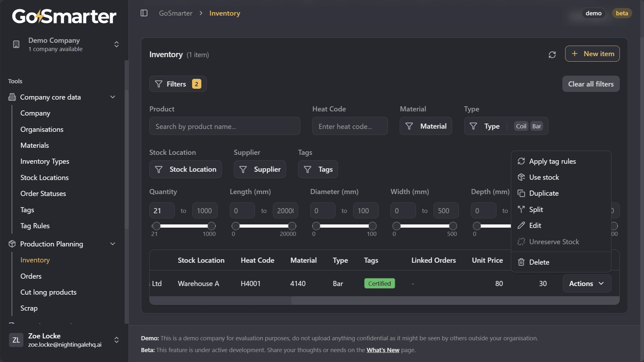
Task: Click Clear all filters
Action: pos(591,84)
